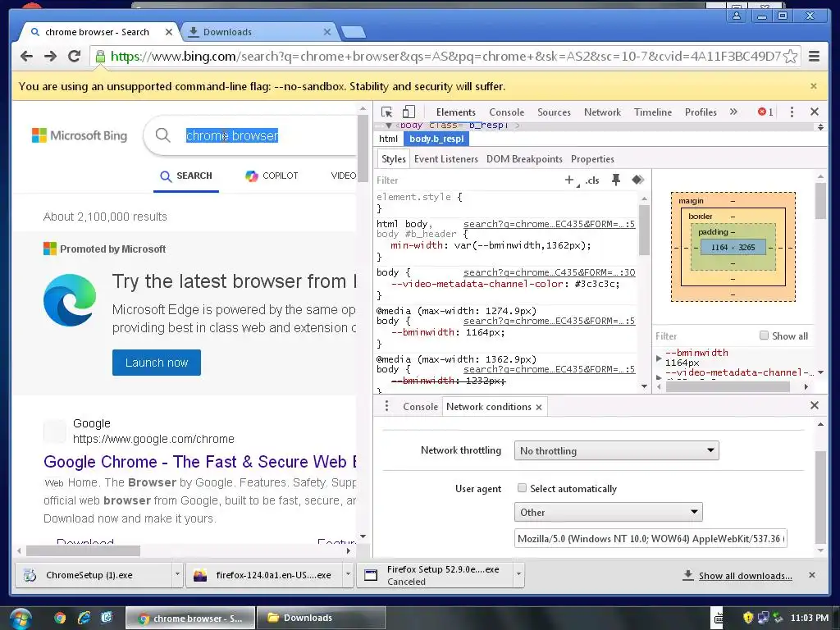This screenshot has width=840, height=630.
Task: Open a new tab with the new-tab button
Action: (354, 32)
